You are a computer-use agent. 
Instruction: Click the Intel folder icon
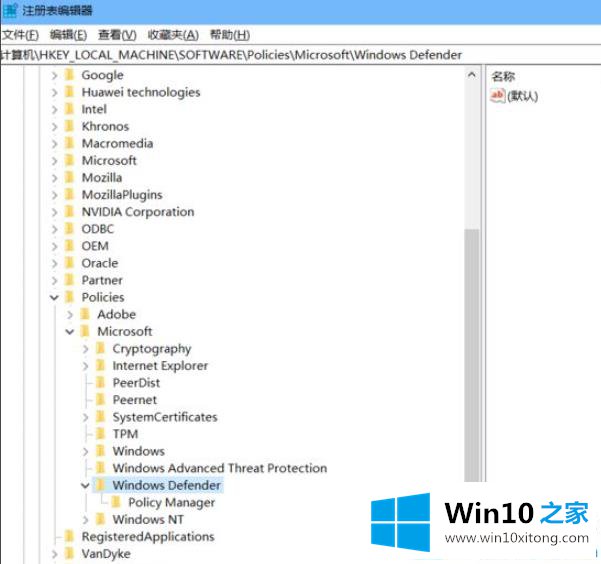click(x=69, y=109)
